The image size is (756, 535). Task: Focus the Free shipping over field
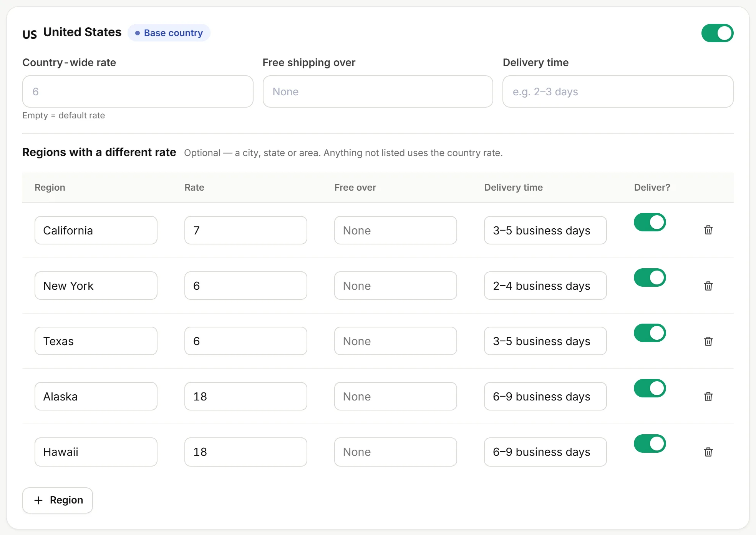378,91
